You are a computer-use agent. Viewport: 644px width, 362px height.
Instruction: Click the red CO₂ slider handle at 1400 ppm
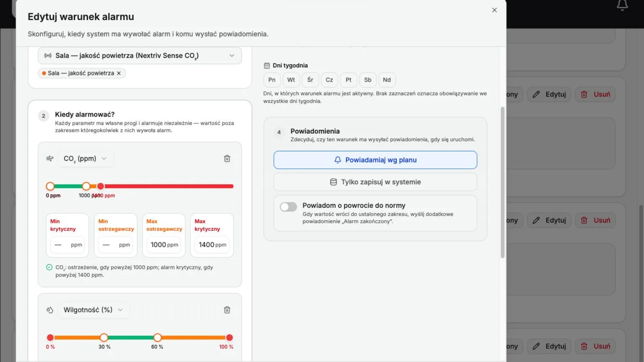tap(101, 186)
